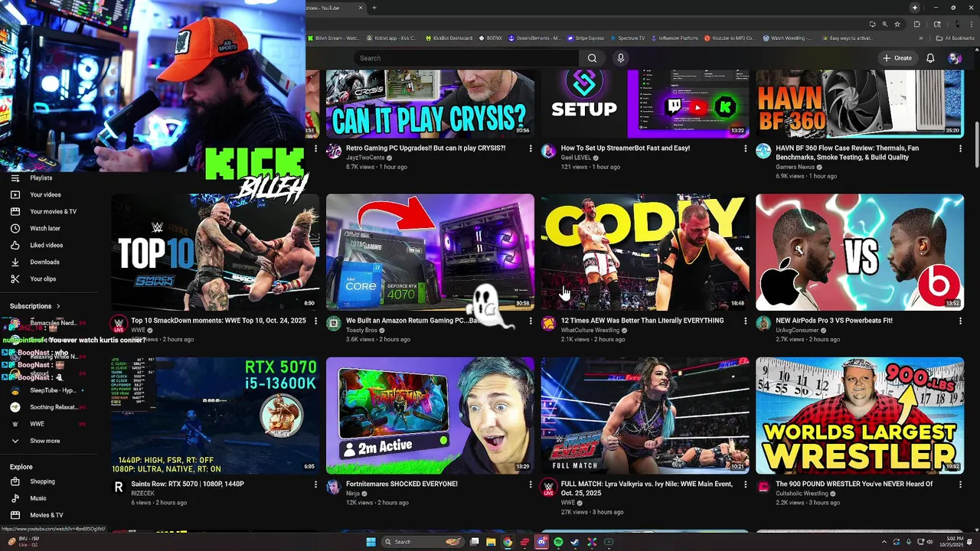Click Toasty Bros channel avatar

[x=334, y=324]
